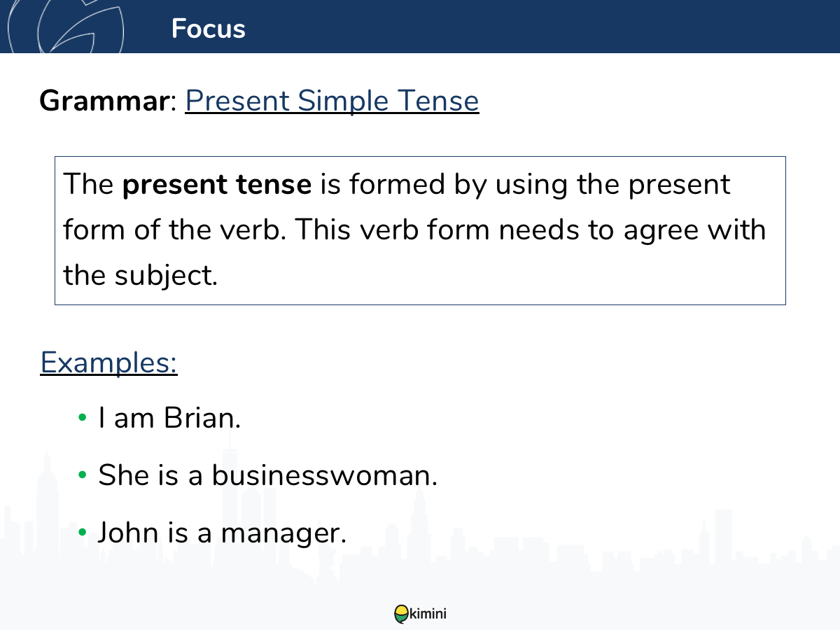Select the sentence "John is a manager."

click(222, 533)
